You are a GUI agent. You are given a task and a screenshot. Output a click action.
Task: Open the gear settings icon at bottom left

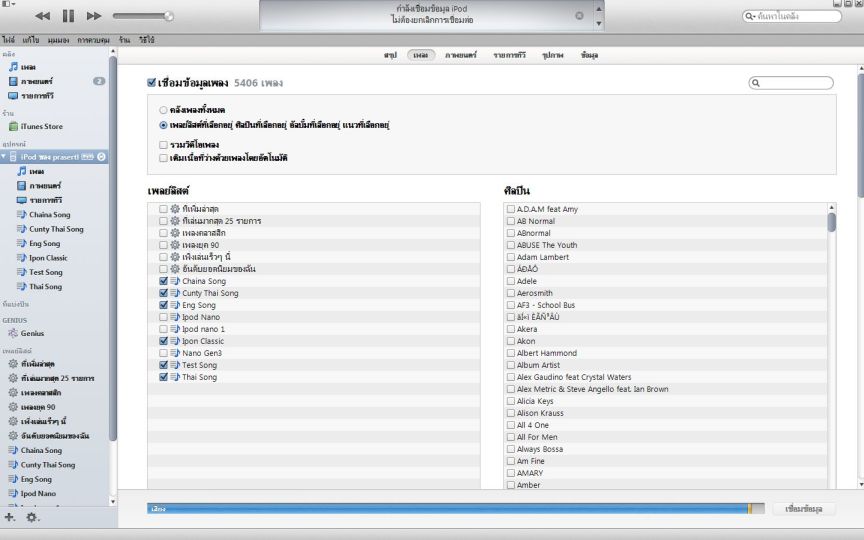pos(32,517)
